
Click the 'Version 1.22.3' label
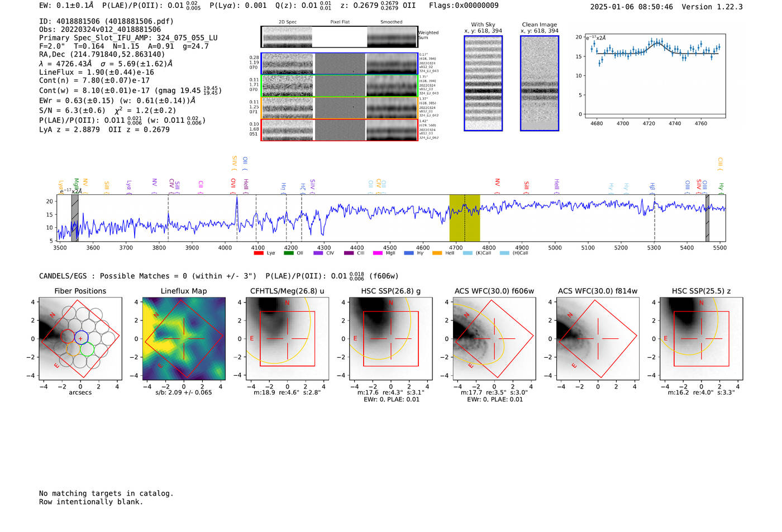click(712, 7)
